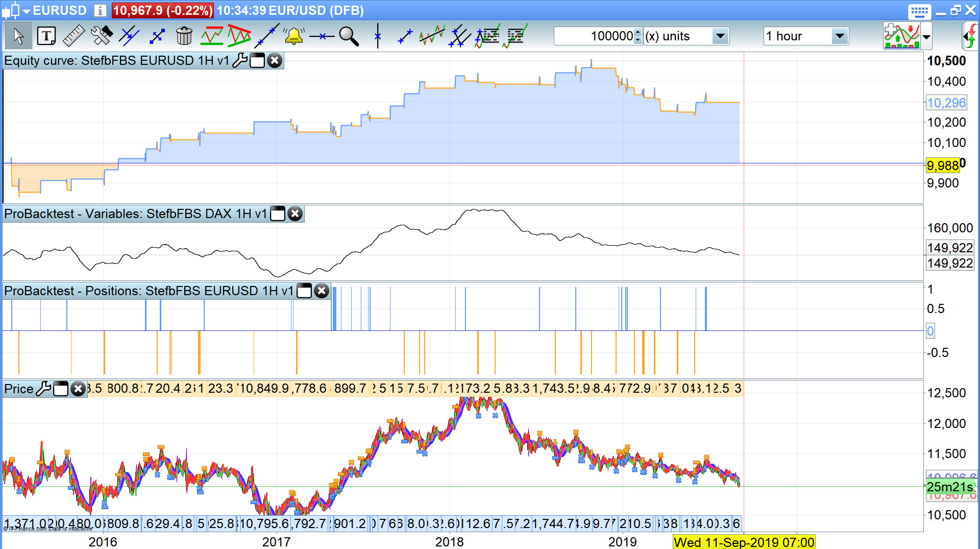Open the wrench and hammer drawing settings
This screenshot has height=549, width=980.
[x=102, y=36]
